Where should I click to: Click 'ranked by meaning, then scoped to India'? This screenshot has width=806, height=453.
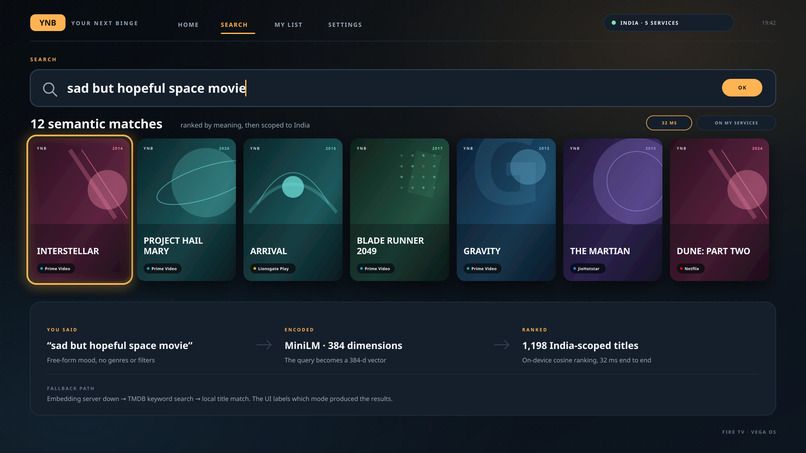pos(245,125)
